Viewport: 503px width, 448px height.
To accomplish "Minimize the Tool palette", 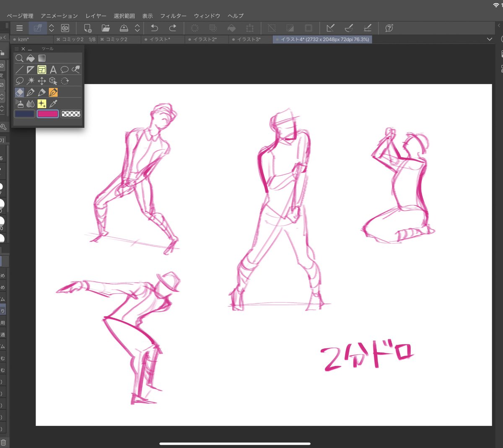I will pyautogui.click(x=30, y=49).
